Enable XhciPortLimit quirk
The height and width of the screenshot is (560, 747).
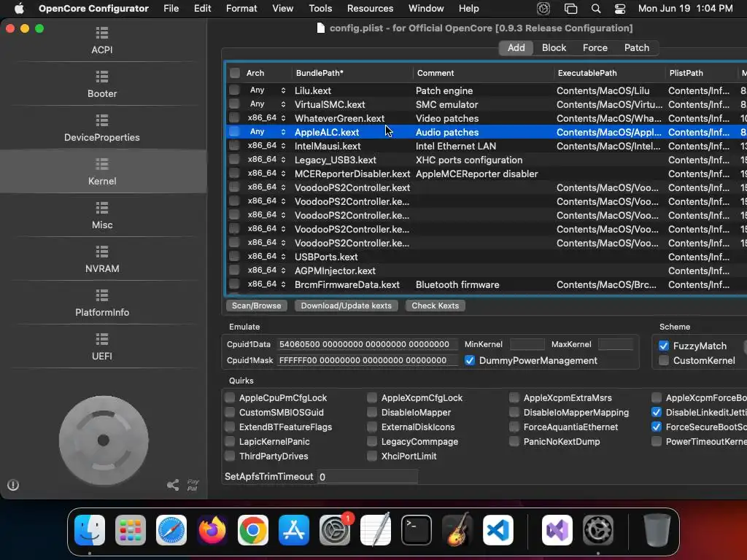coord(372,456)
